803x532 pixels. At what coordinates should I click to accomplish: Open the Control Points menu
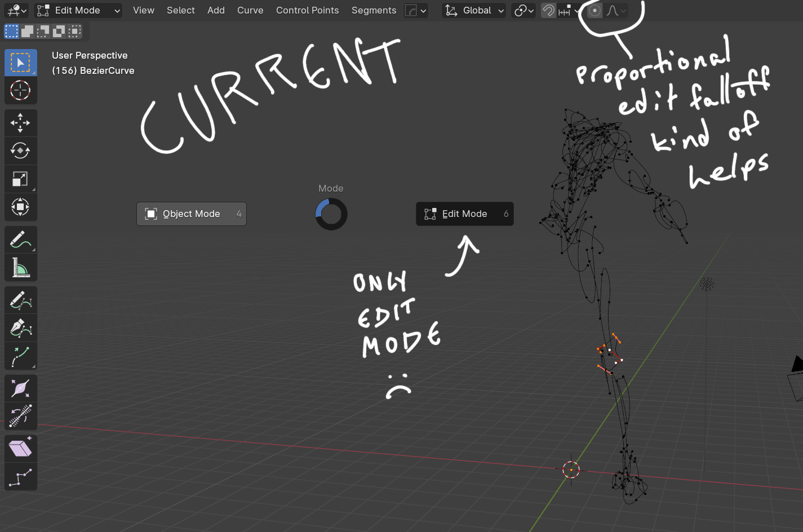(308, 10)
